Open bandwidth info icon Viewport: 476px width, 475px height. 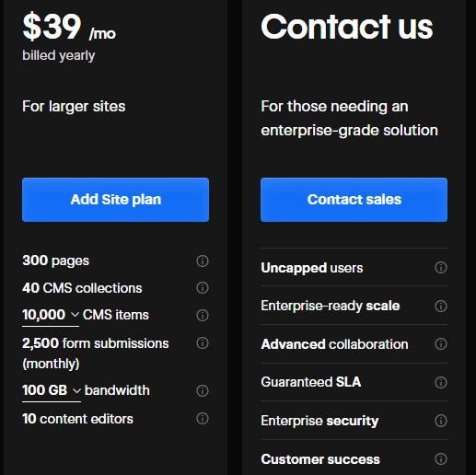[203, 390]
